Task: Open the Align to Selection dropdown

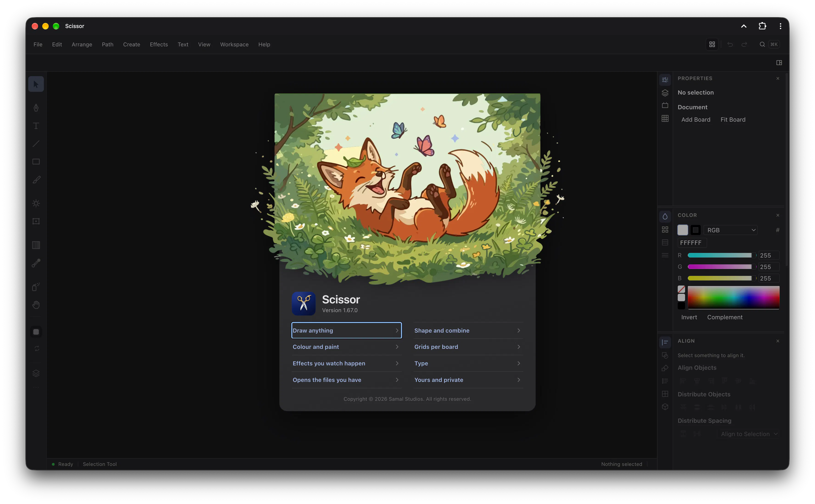Action: pos(748,434)
